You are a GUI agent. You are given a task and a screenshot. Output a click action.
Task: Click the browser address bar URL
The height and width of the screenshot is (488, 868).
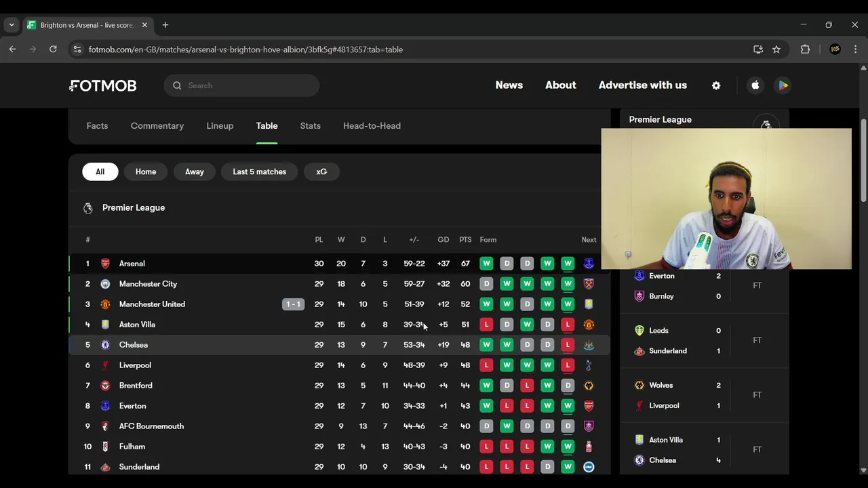click(245, 49)
